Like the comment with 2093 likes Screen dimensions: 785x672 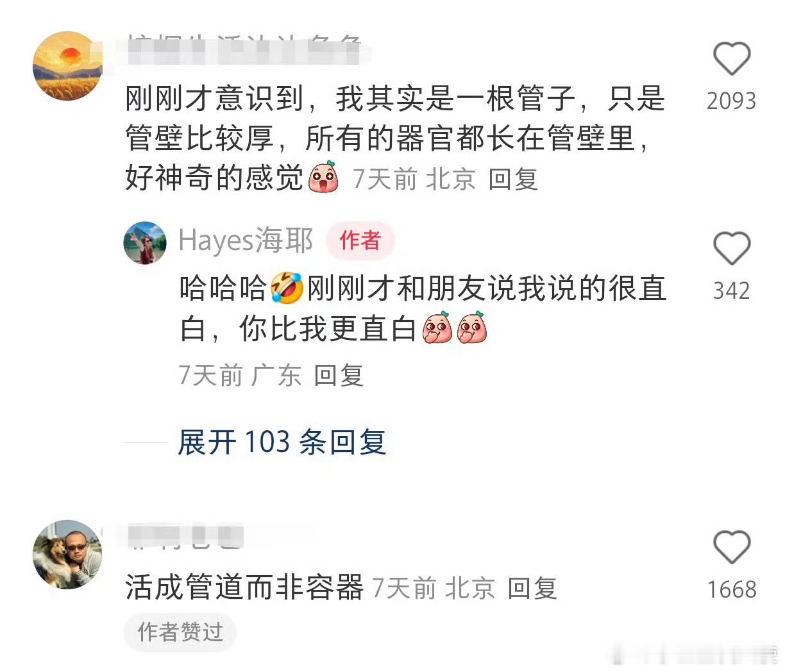(x=732, y=59)
